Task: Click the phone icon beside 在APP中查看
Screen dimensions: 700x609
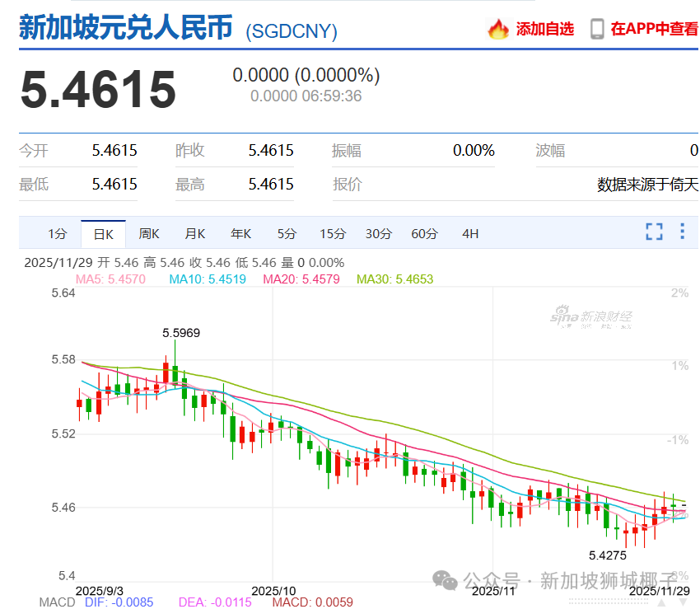Action: [x=597, y=29]
